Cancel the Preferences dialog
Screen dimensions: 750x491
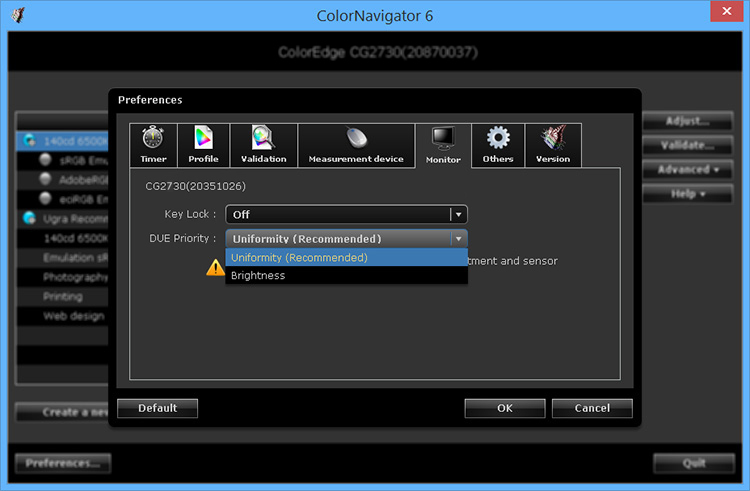tap(592, 408)
